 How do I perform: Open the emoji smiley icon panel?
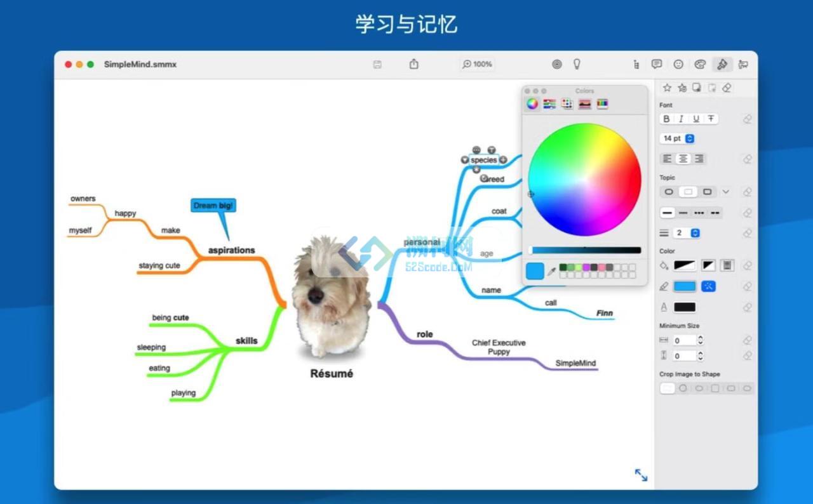coord(678,64)
